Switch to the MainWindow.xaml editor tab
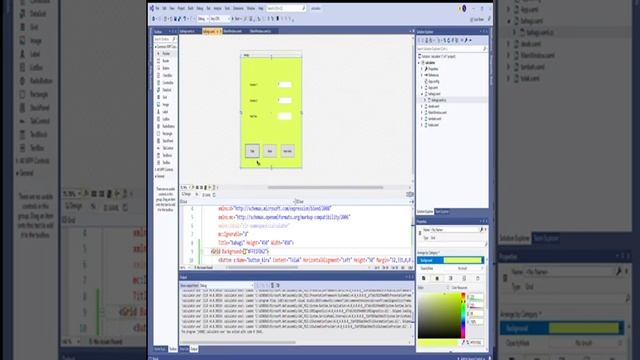The image size is (640, 360). (x=233, y=31)
